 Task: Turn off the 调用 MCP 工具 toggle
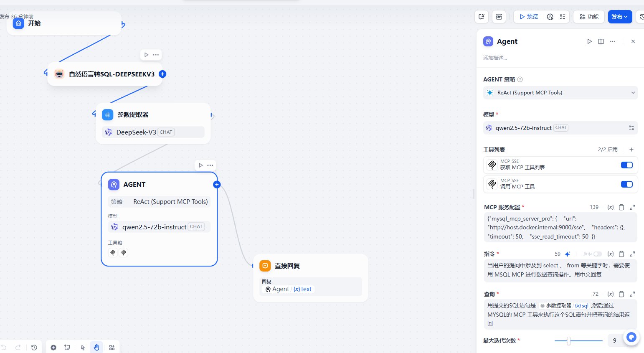[x=626, y=184]
